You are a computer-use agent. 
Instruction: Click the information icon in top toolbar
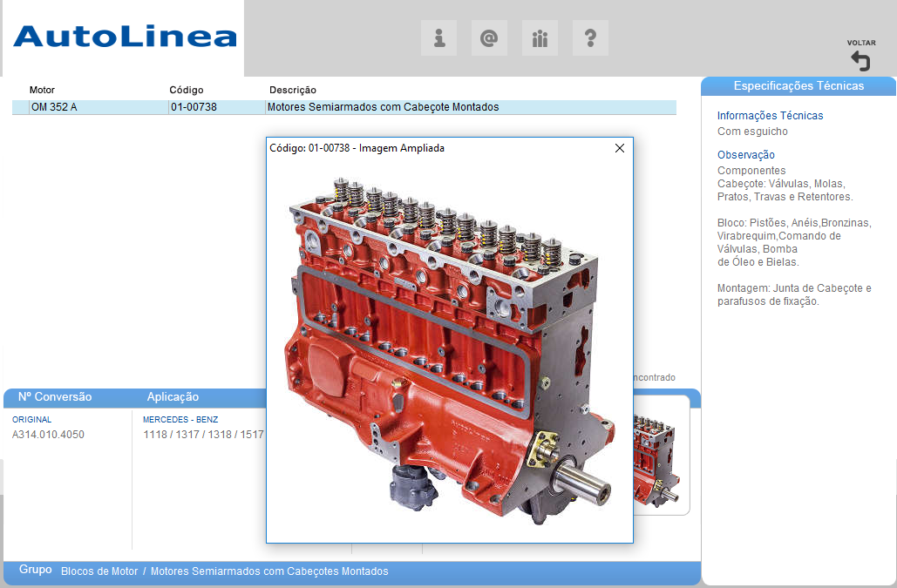click(438, 38)
